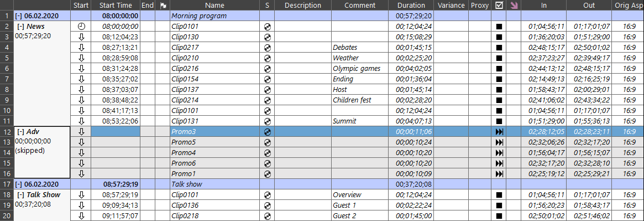Click the source icon for Promo5
This screenshot has width=644, height=221.
click(x=268, y=142)
